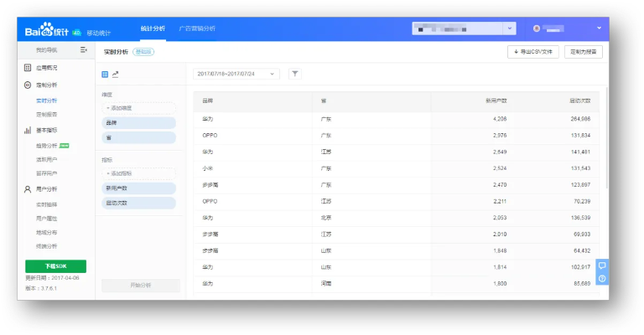Click the 添加维度 input field
The height and width of the screenshot is (335, 644).
139,108
